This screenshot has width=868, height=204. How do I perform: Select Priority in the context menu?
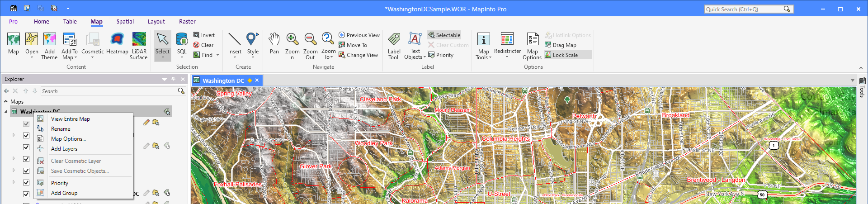(x=84, y=183)
